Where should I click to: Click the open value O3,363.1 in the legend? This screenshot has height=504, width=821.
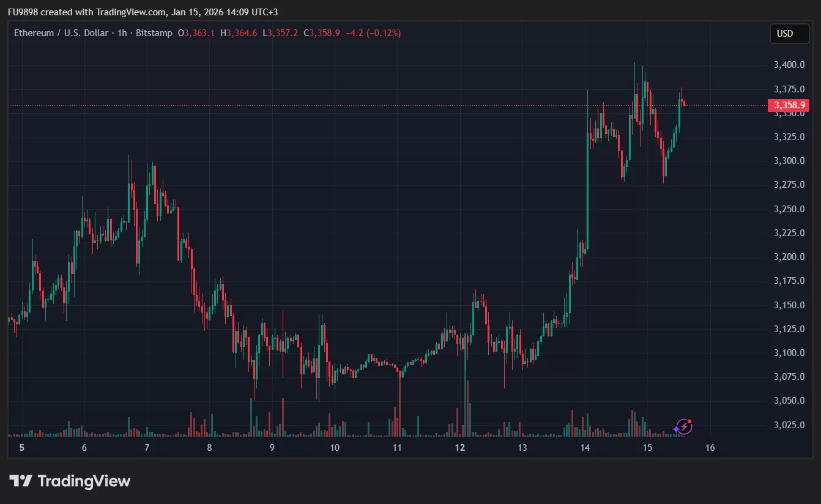[196, 33]
